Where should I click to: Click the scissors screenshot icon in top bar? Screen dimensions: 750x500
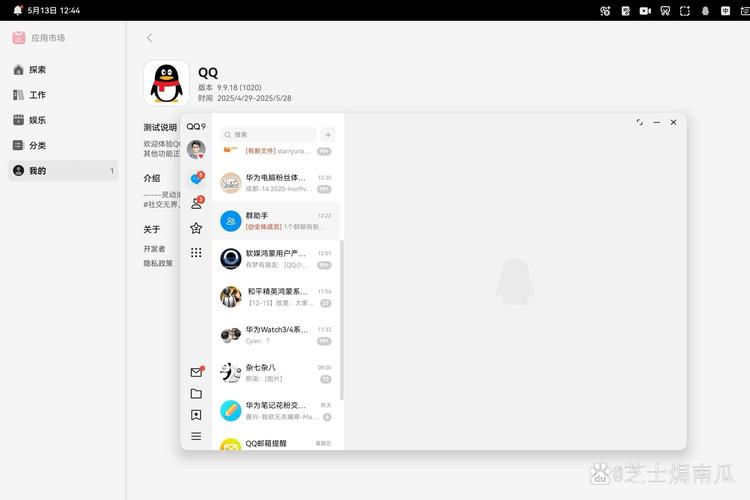point(665,11)
